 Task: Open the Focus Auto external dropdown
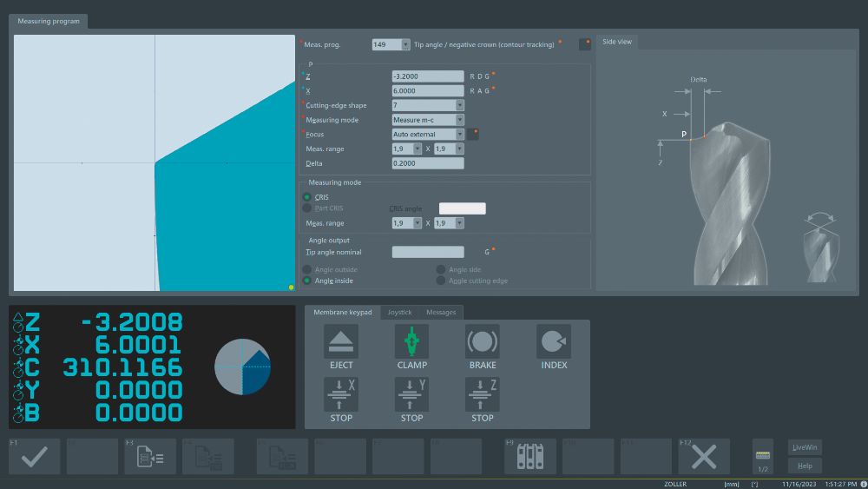click(x=459, y=135)
